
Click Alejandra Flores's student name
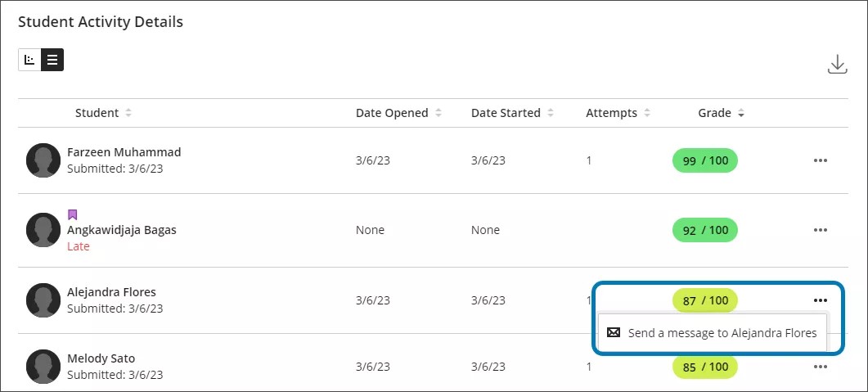click(111, 292)
